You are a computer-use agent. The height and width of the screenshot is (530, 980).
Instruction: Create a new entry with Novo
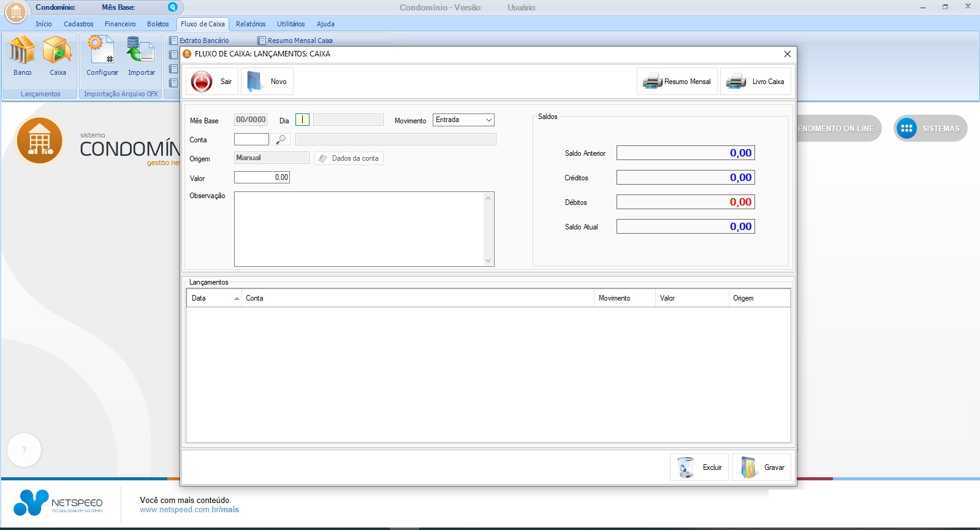coord(267,82)
